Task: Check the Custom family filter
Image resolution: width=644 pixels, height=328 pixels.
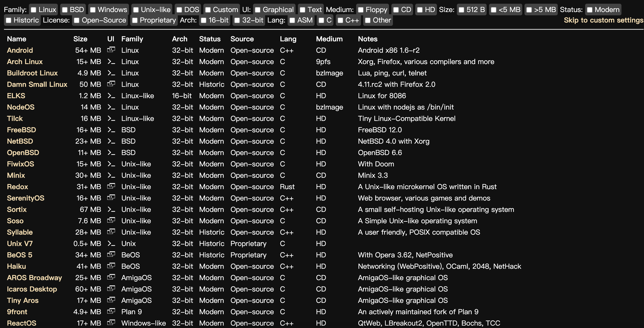Action: 208,10
